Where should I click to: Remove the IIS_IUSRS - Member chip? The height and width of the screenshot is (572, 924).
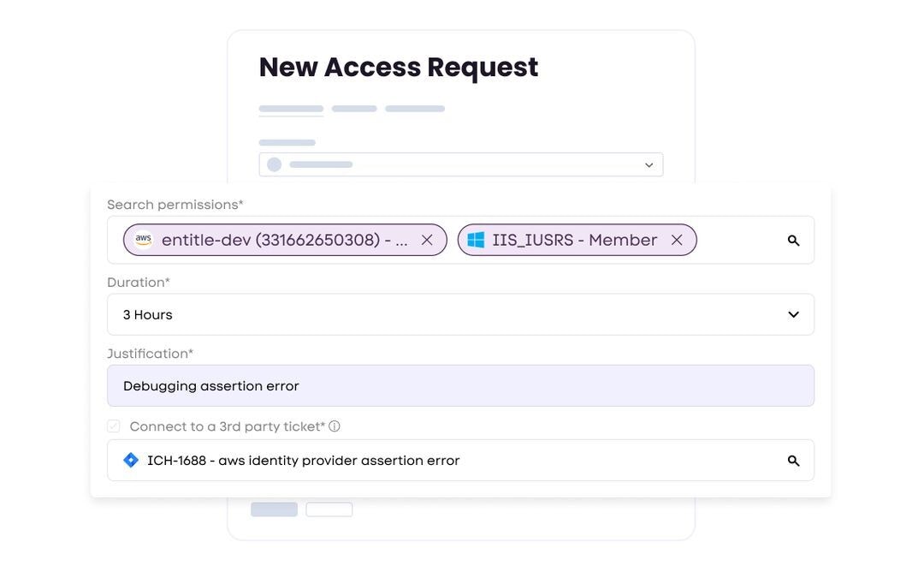[x=677, y=241]
